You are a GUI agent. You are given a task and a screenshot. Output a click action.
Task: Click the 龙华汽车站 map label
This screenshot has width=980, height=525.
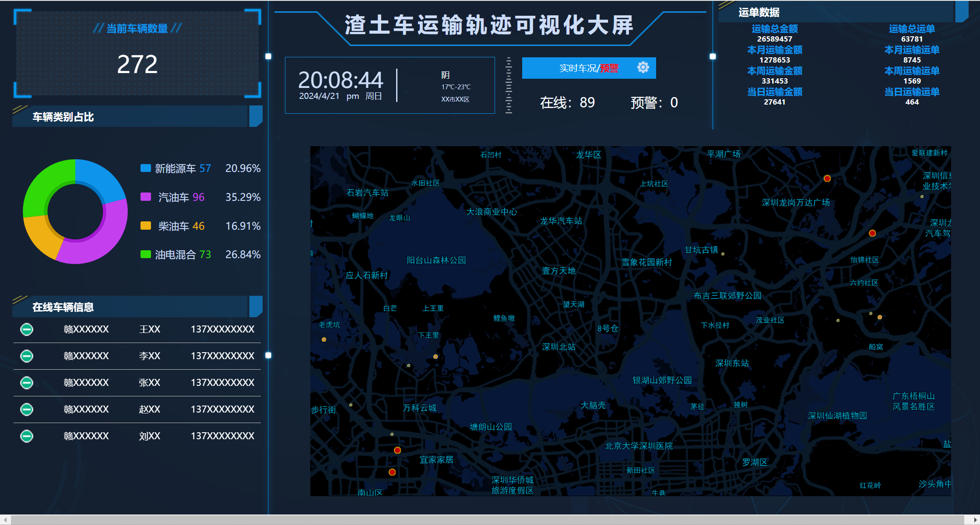[x=561, y=221]
